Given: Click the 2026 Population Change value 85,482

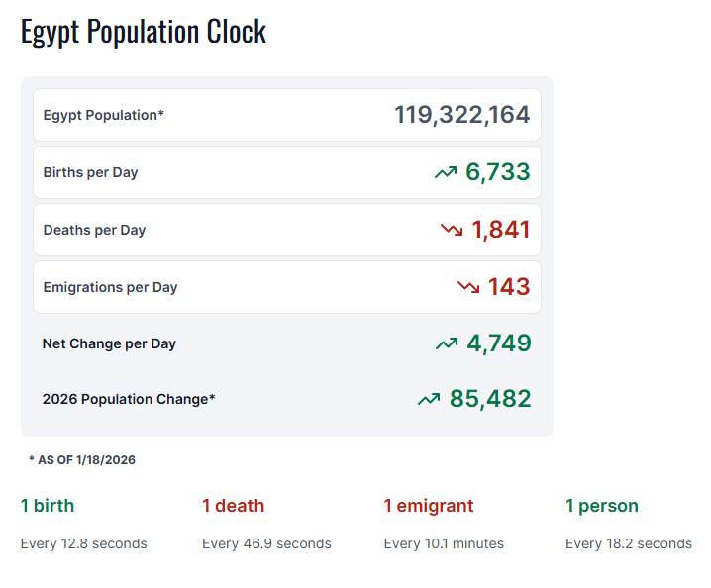Looking at the screenshot, I should [x=489, y=399].
